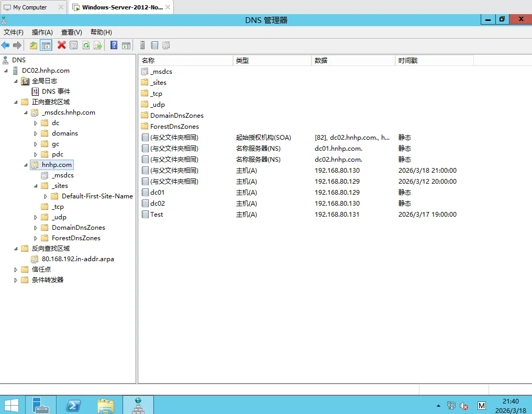Image resolution: width=532 pixels, height=414 pixels.
Task: Open the DNS Manager icon in the title bar
Action: pos(4,19)
